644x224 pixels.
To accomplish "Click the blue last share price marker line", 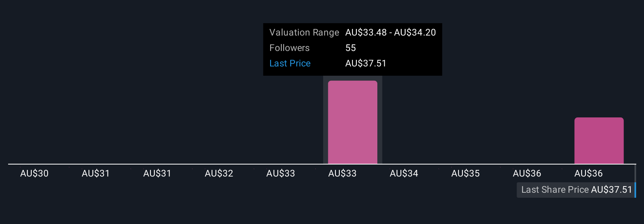I will (635, 190).
